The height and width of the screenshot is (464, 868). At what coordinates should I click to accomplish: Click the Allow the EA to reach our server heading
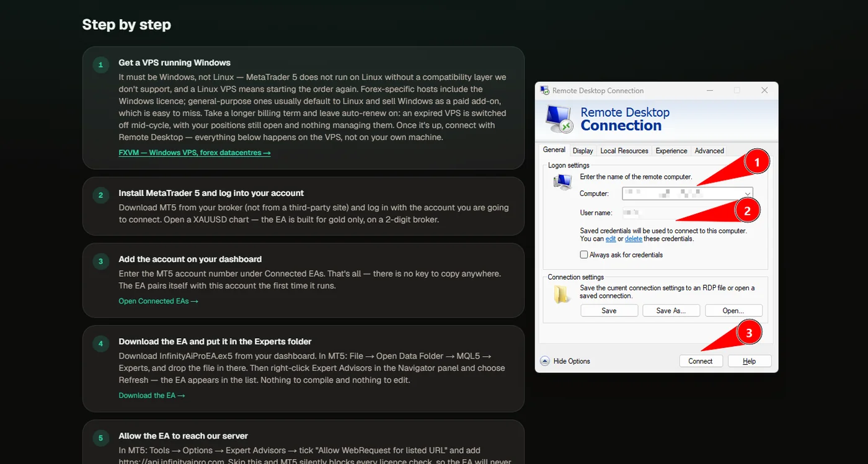coord(184,436)
